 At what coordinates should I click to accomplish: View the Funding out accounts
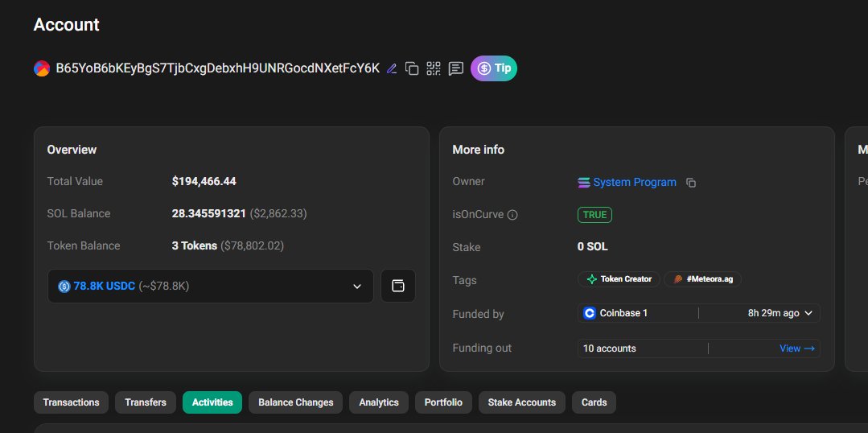[x=797, y=348]
